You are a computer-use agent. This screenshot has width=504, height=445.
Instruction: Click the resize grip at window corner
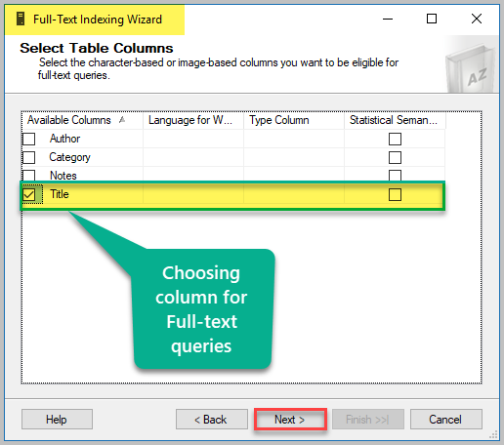coord(493,434)
